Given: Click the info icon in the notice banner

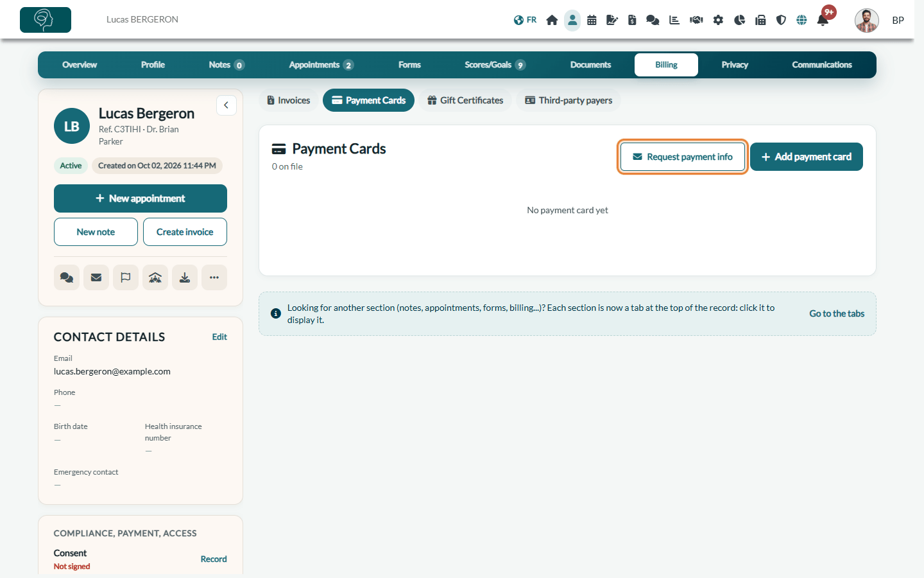Looking at the screenshot, I should click(x=276, y=313).
